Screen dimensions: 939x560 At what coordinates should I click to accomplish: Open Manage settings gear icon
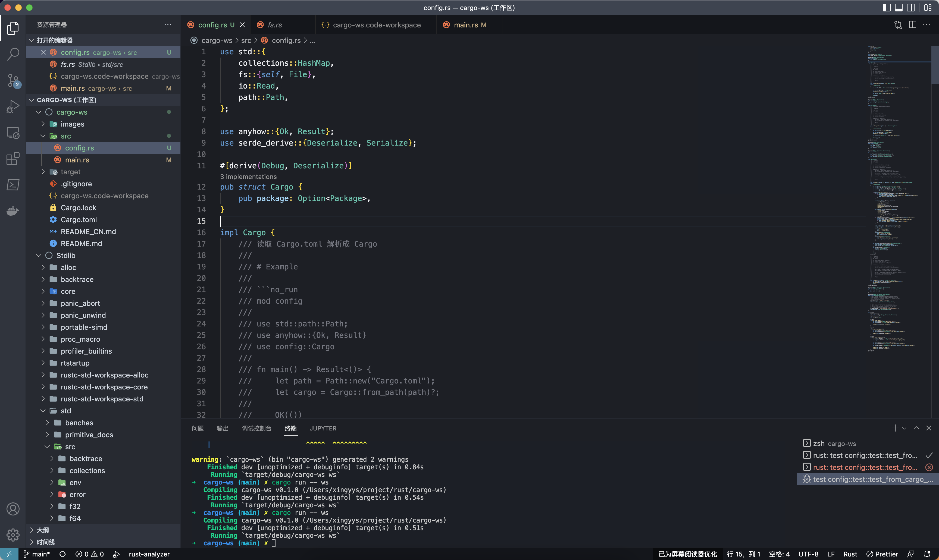(13, 535)
